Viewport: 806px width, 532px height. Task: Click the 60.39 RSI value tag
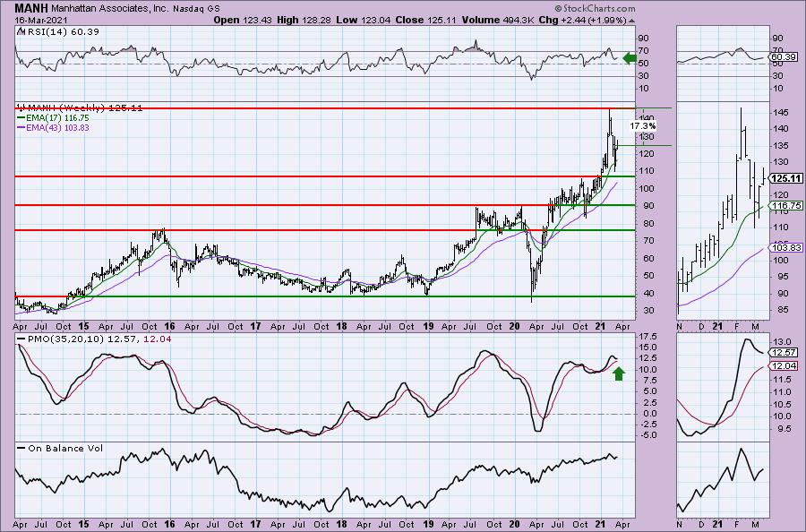784,57
